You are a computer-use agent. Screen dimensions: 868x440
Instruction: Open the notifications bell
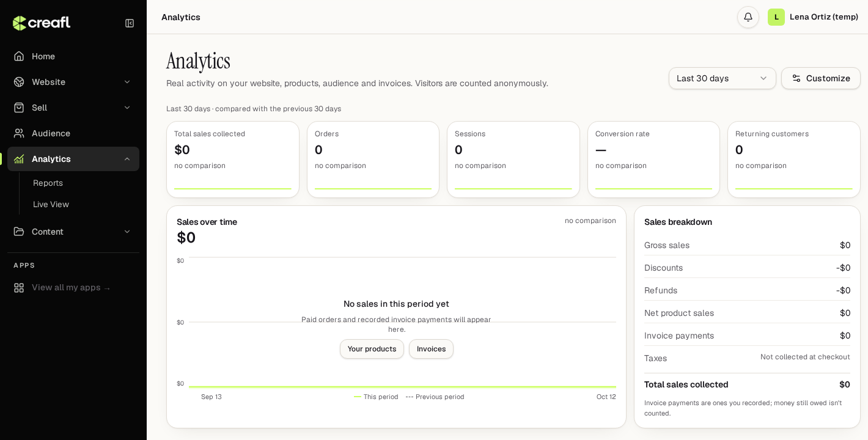point(748,17)
